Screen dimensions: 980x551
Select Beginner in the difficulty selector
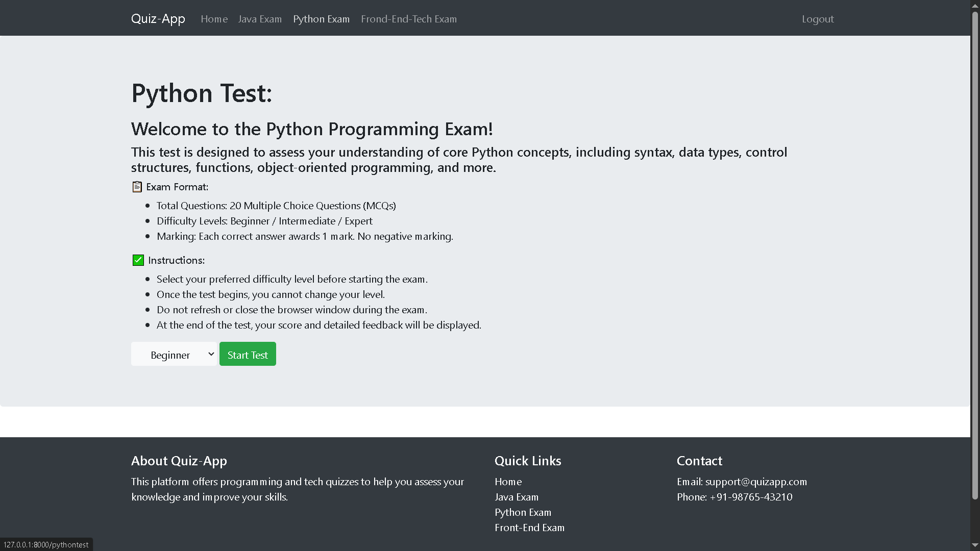[x=170, y=354]
